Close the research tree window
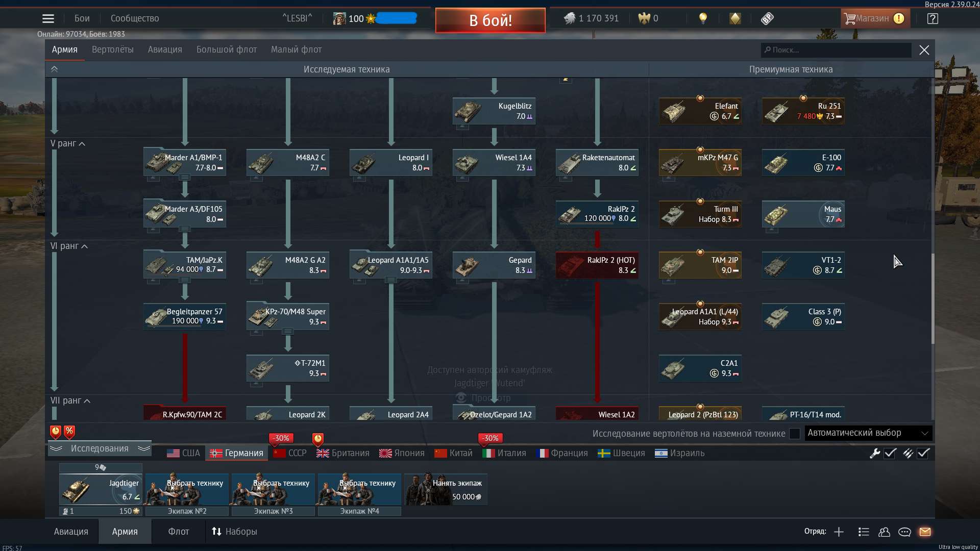Screen dimensions: 980x551 click(x=924, y=50)
